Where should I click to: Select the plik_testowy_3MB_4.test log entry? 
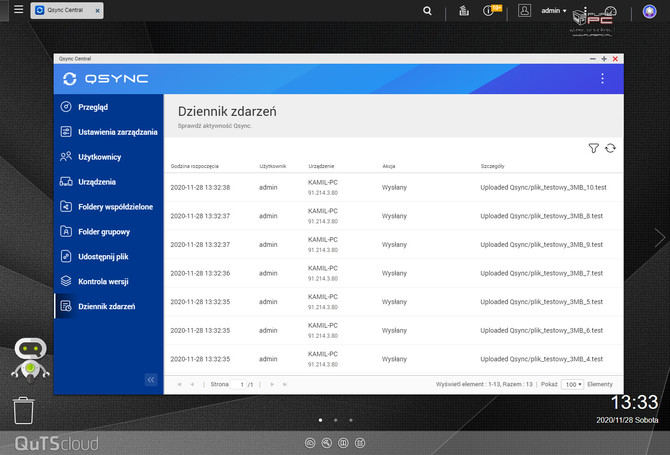pos(394,359)
